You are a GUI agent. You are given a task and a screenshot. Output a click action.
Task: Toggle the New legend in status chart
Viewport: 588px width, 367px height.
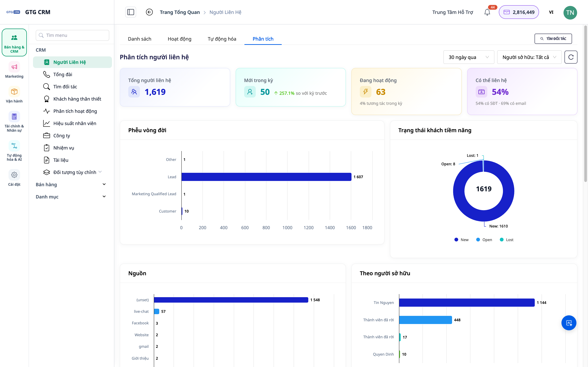(461, 240)
